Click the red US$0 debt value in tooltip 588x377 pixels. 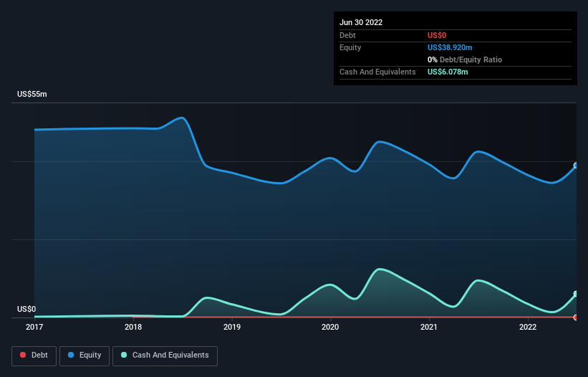(x=437, y=35)
